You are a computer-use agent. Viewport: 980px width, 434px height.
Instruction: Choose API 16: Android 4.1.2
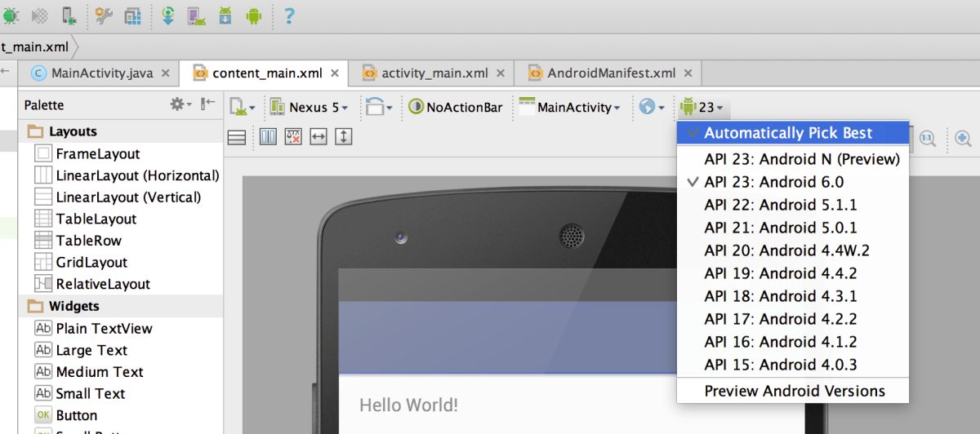(792, 342)
